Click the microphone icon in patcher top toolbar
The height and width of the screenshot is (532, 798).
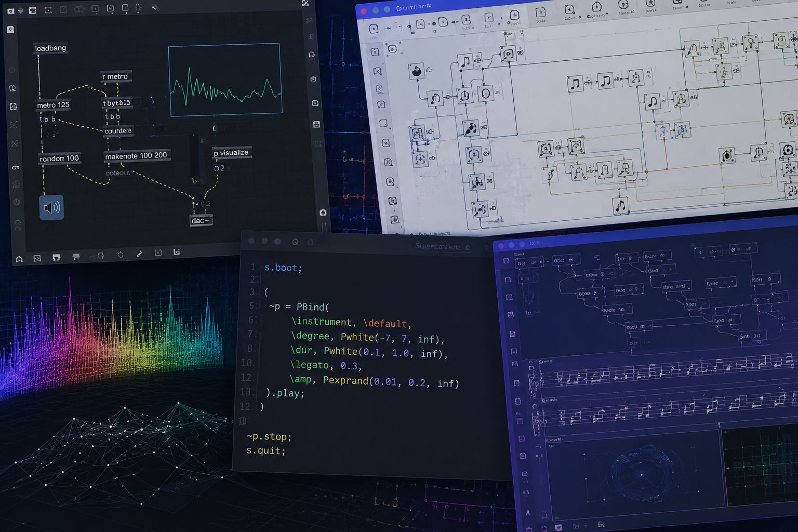click(138, 8)
